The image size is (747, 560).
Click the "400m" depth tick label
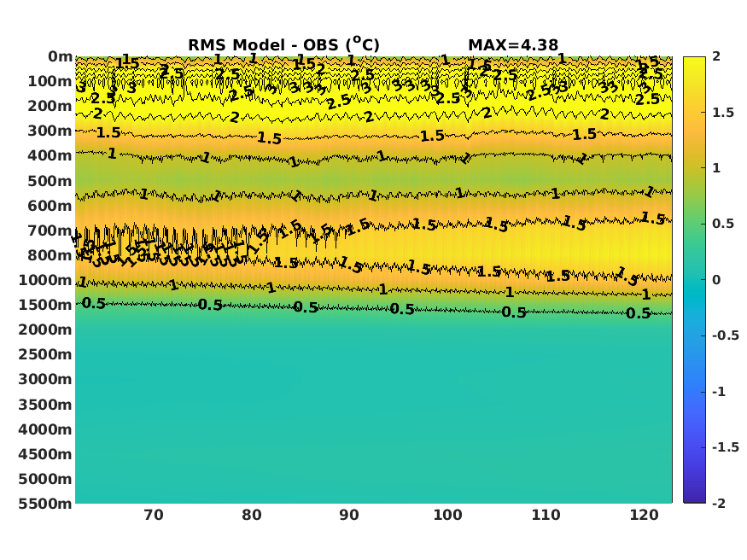click(50, 155)
